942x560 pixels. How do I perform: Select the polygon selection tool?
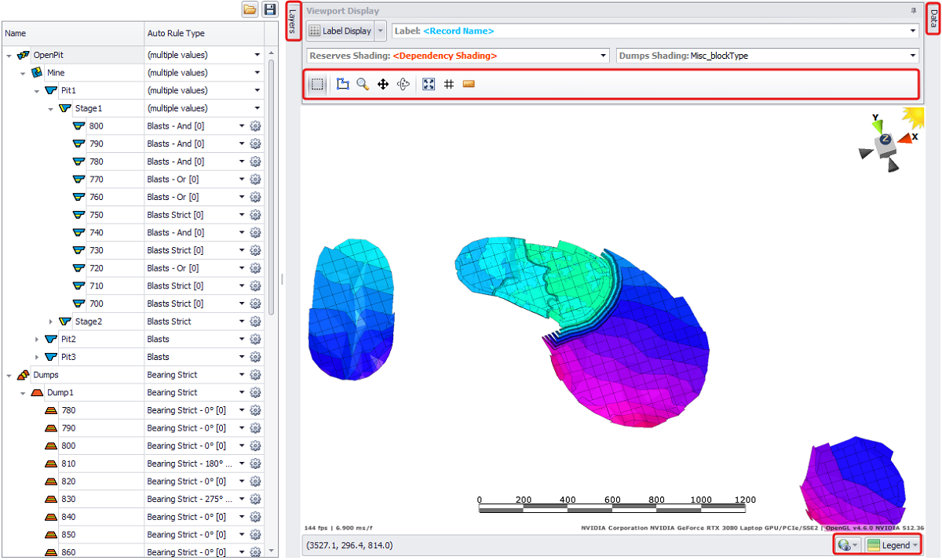(342, 84)
